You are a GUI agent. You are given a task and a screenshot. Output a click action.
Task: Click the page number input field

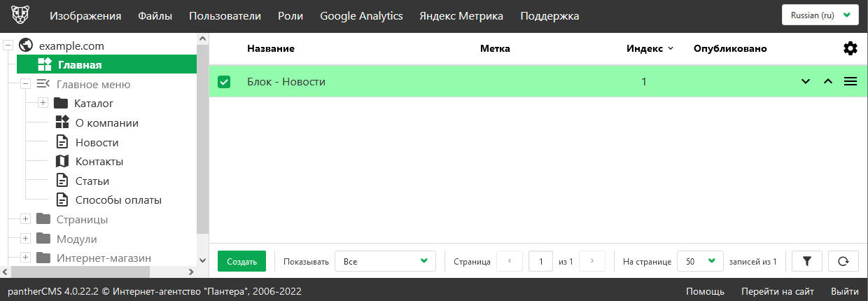point(540,261)
